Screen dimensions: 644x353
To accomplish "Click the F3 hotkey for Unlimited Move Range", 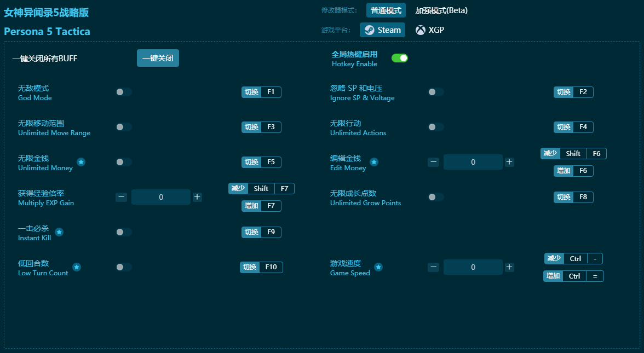I will [x=261, y=127].
